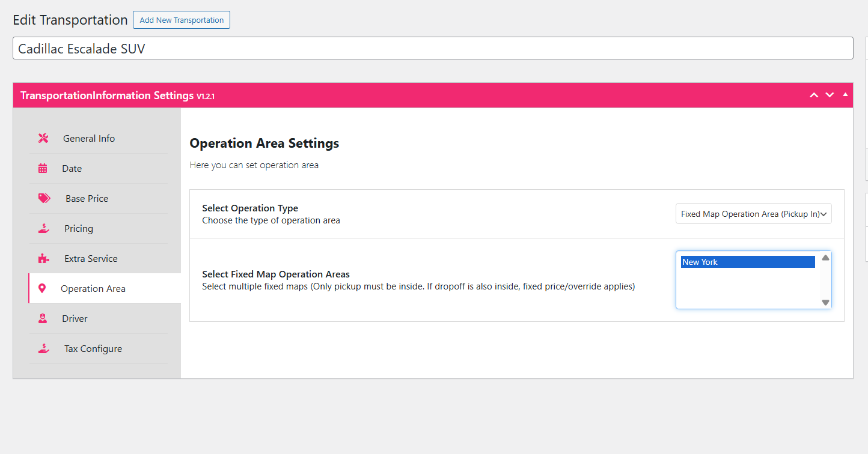This screenshot has width=868, height=454.
Task: Select New York in operation areas list
Action: coord(747,262)
